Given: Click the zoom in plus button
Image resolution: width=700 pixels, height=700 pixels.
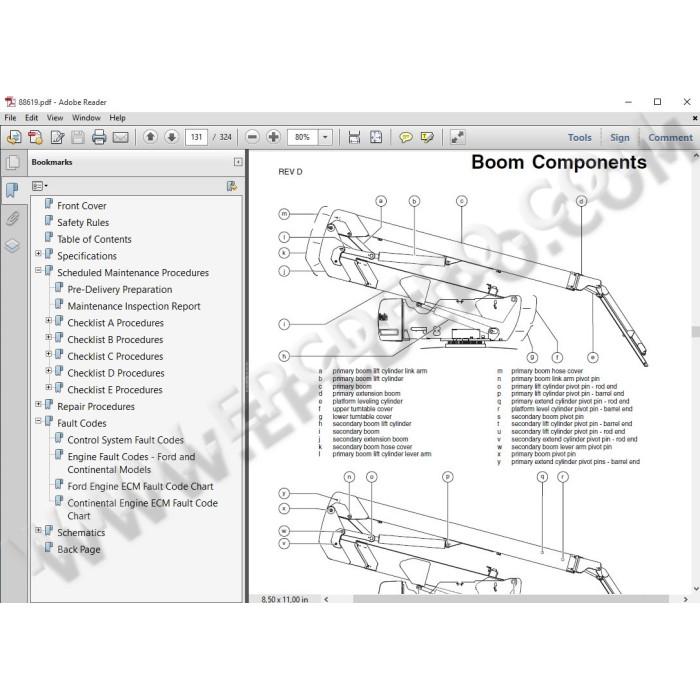Looking at the screenshot, I should (273, 137).
